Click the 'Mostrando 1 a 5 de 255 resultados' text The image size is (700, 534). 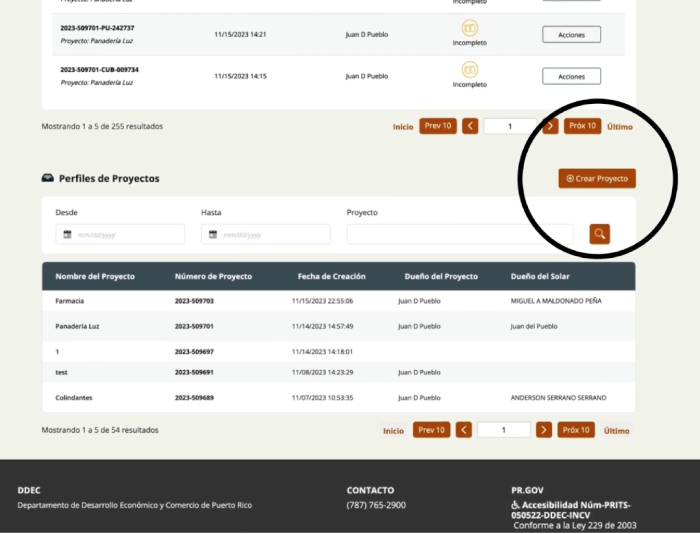(102, 126)
